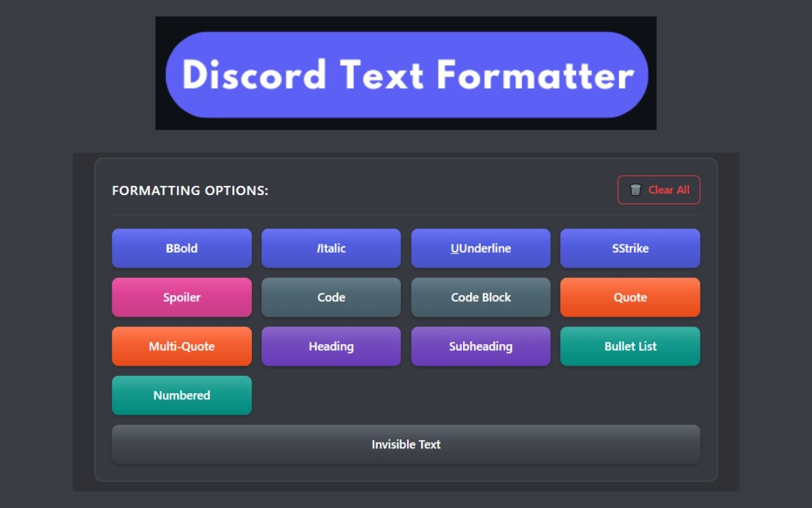Create a Numbered list
The image size is (812, 508).
tap(181, 395)
